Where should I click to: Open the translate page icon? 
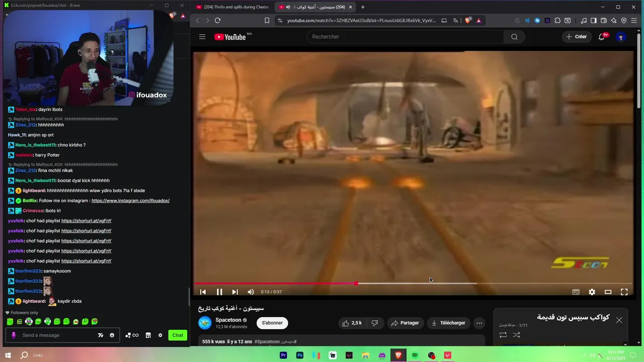click(x=455, y=21)
